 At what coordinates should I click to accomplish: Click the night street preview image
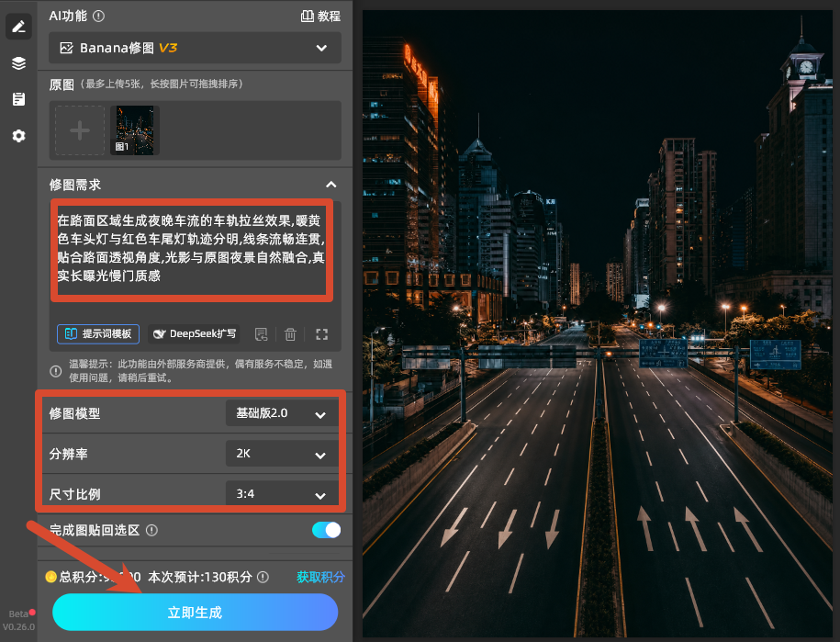598,323
